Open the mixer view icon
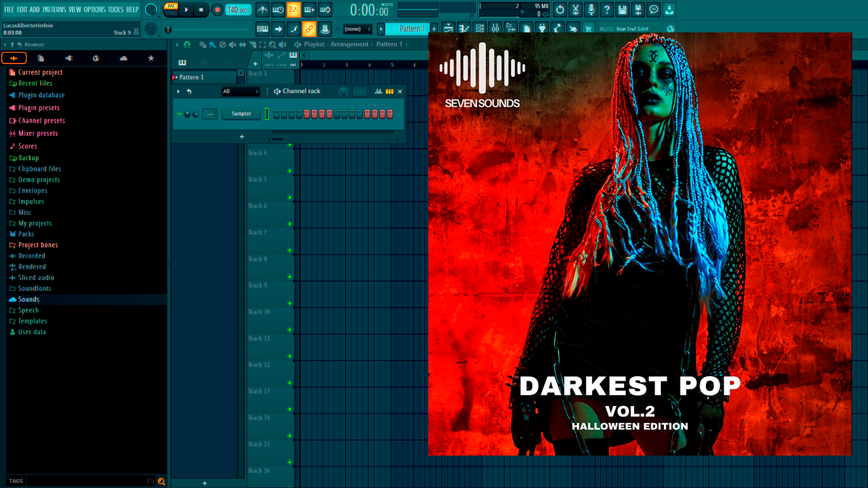868x488 pixels. 496,29
